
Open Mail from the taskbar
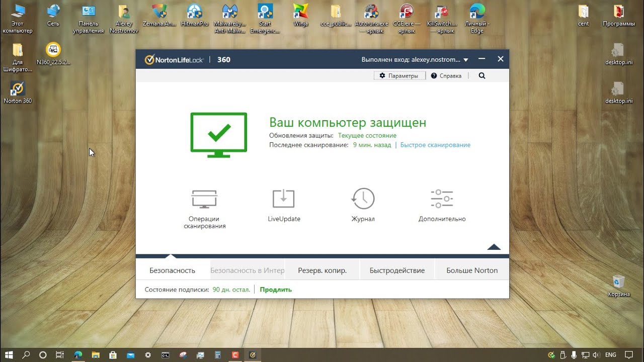[130, 355]
